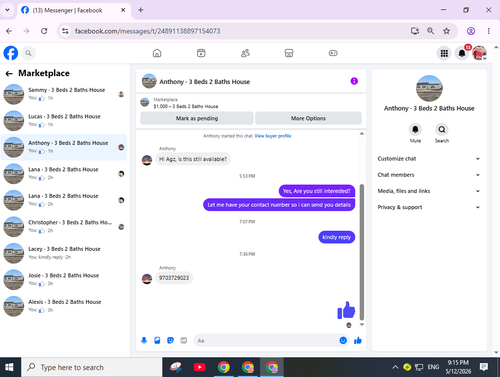Open Josie - 3 Beds 2 Baths House chat
This screenshot has width=500, height=377.
point(64,280)
